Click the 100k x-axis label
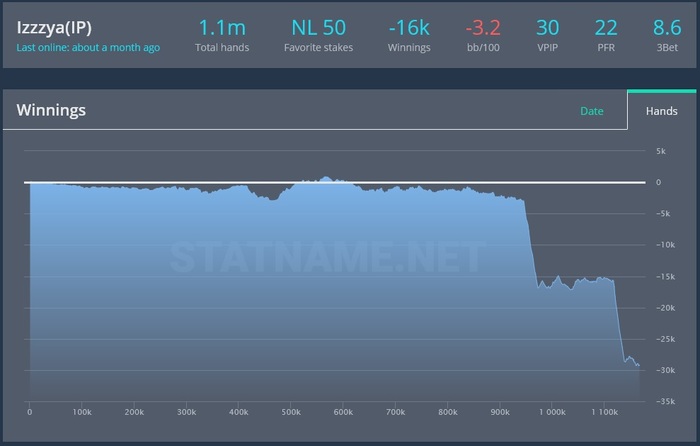 tap(82, 412)
